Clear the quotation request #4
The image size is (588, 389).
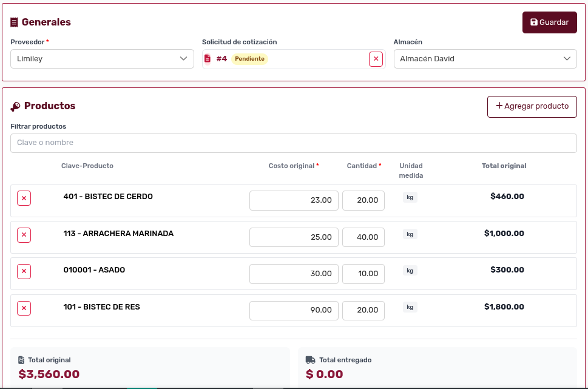click(376, 59)
